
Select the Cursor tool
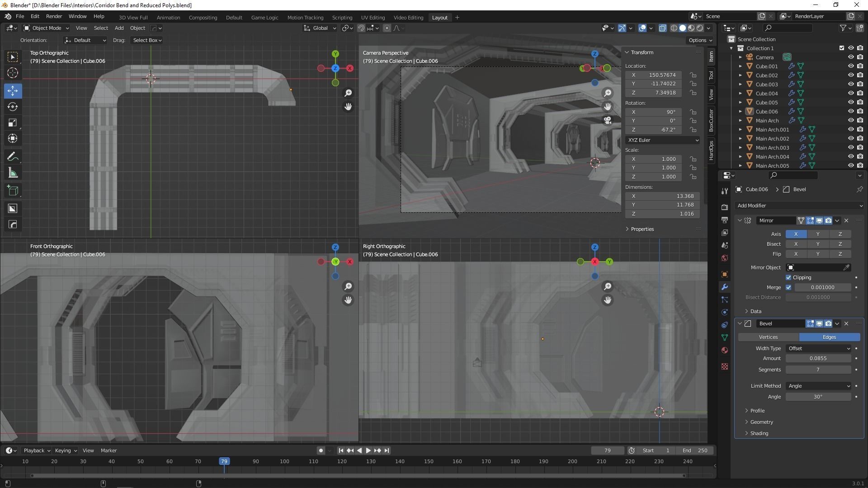click(13, 73)
